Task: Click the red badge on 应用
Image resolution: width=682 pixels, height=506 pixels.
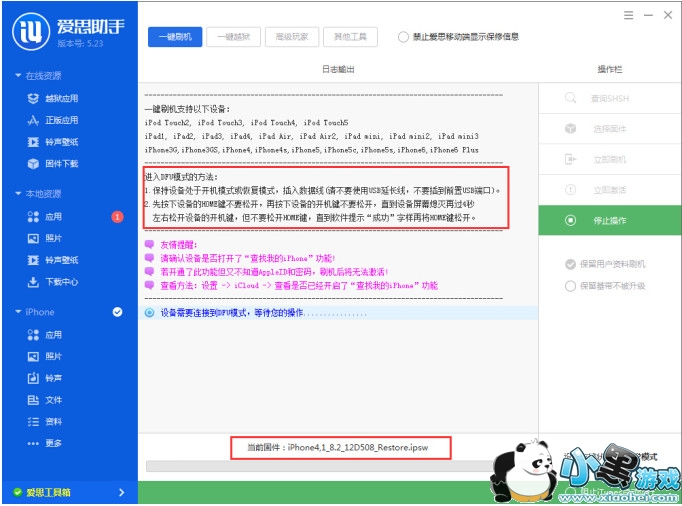Action: tap(117, 217)
